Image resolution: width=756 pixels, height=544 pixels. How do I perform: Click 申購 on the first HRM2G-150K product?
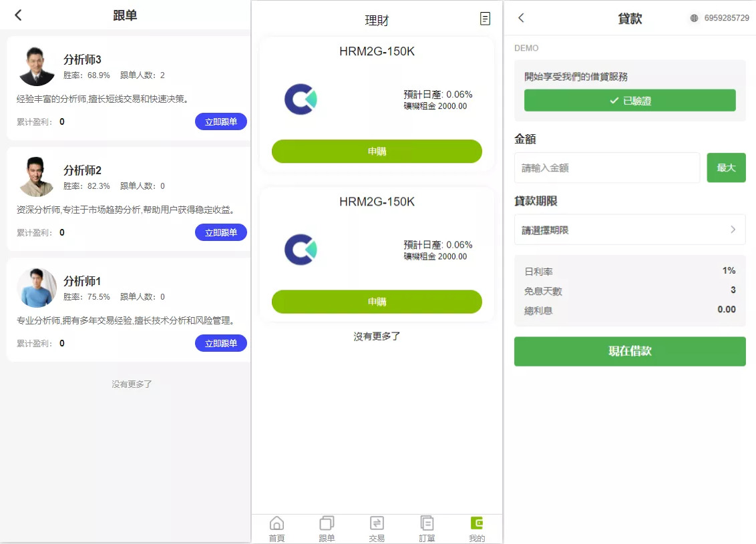376,152
